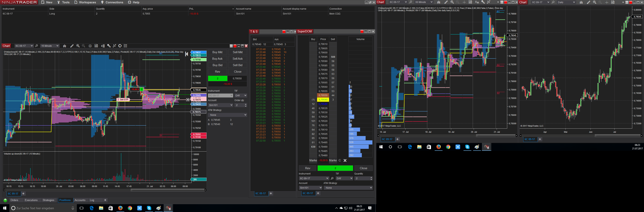Open the Tools menu

[63, 2]
